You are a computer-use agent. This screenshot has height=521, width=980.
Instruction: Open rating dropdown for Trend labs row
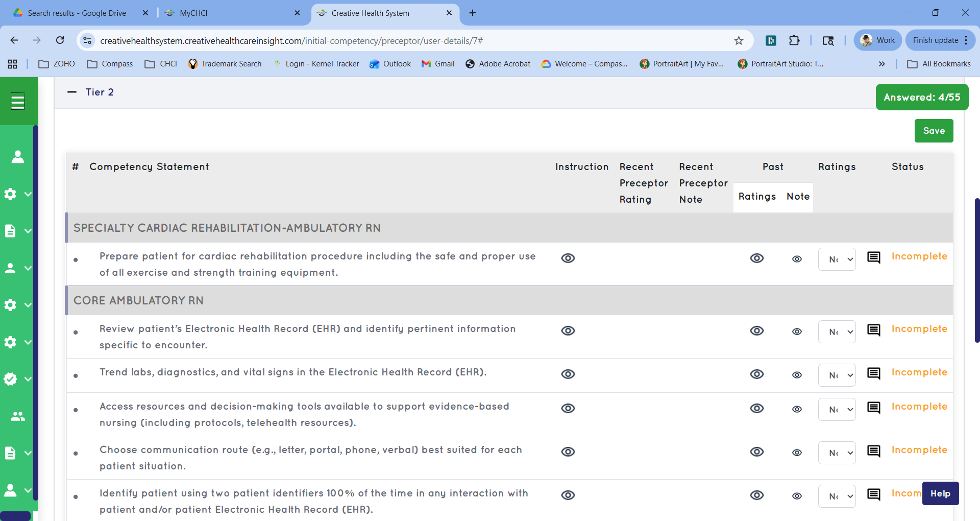837,375
